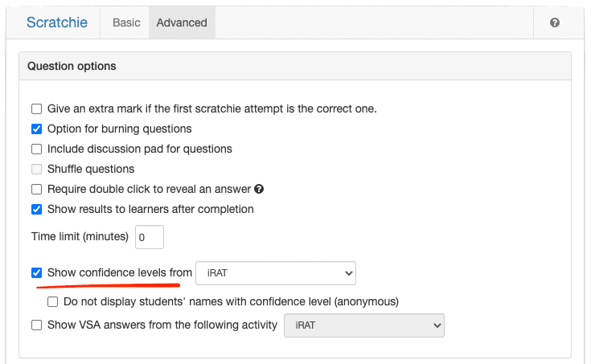Select the Advanced tab
Image resolution: width=591 pixels, height=364 pixels.
182,22
